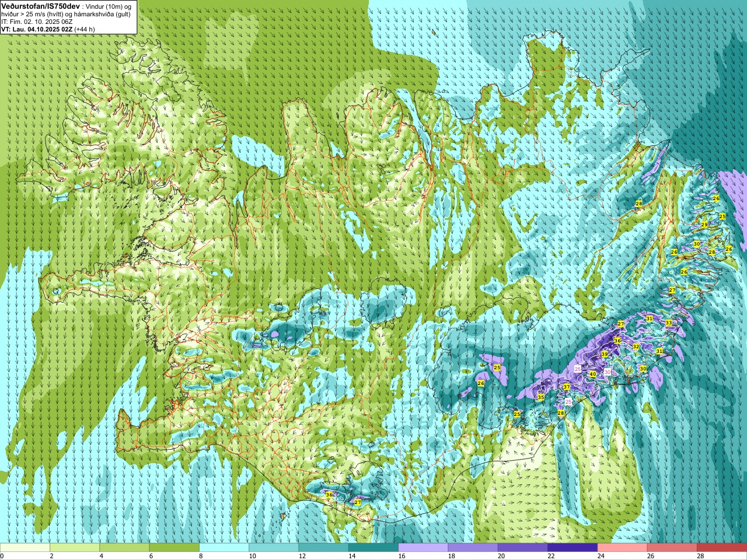Click the legend tick number 12
Viewport: 747px width, 560px height.
pyautogui.click(x=302, y=556)
